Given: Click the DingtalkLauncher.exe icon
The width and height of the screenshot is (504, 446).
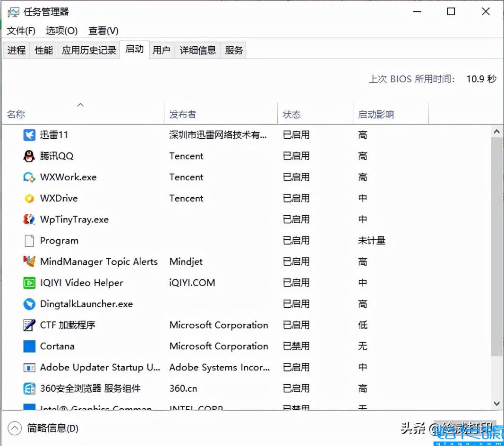Looking at the screenshot, I should pos(29,304).
